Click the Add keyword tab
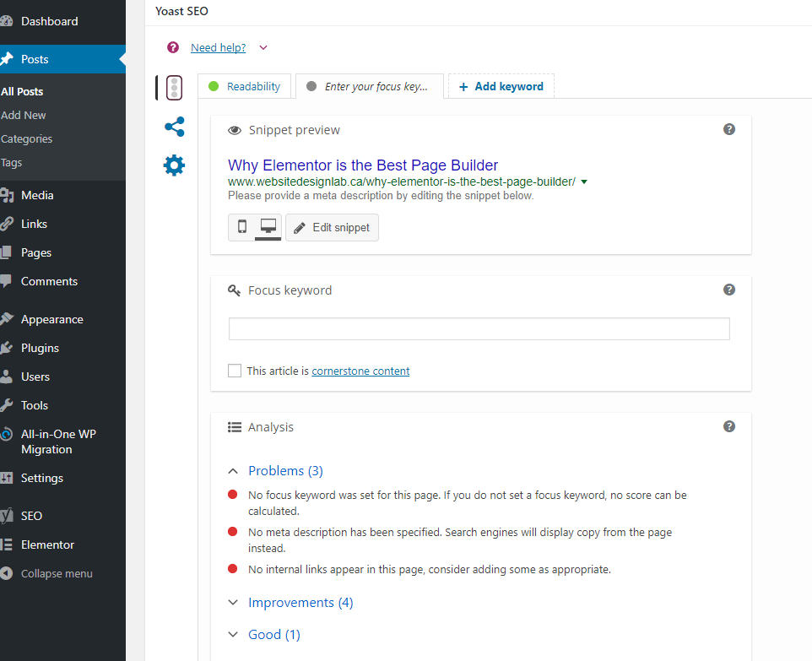The height and width of the screenshot is (661, 812). tap(501, 86)
